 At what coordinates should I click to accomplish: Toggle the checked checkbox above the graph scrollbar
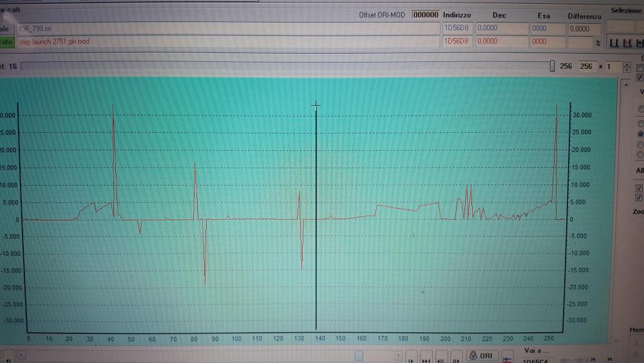pyautogui.click(x=639, y=77)
